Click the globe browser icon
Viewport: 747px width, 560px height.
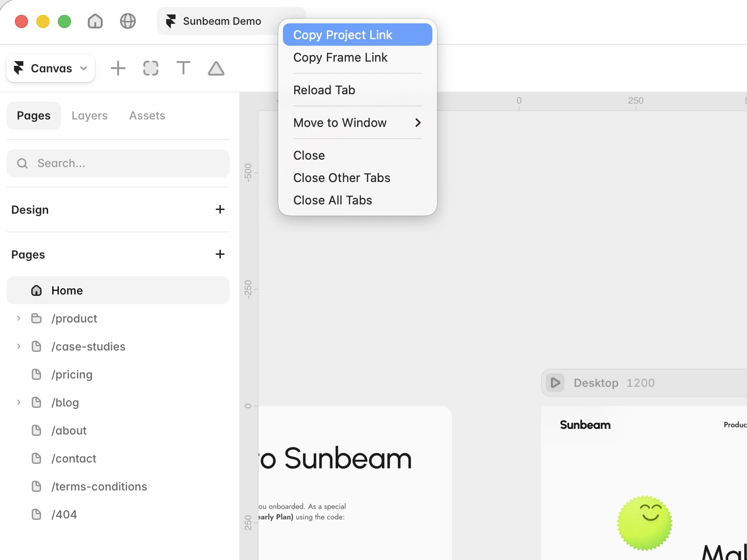pyautogui.click(x=128, y=21)
